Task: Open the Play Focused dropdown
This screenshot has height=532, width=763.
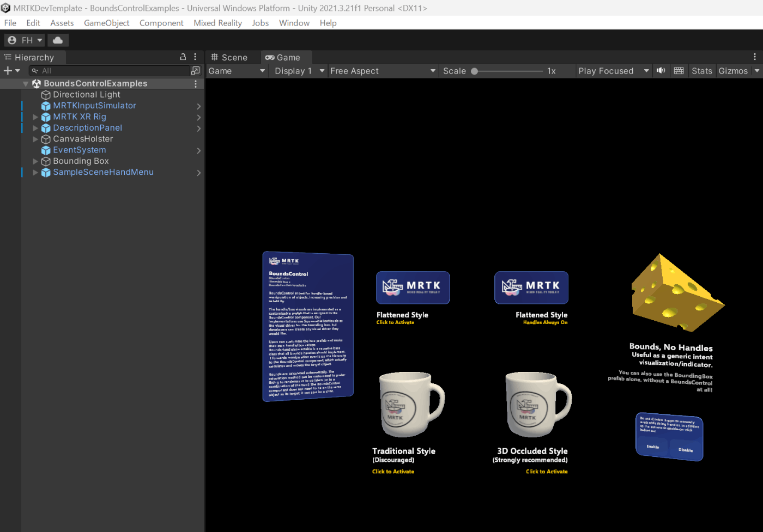Action: point(614,71)
